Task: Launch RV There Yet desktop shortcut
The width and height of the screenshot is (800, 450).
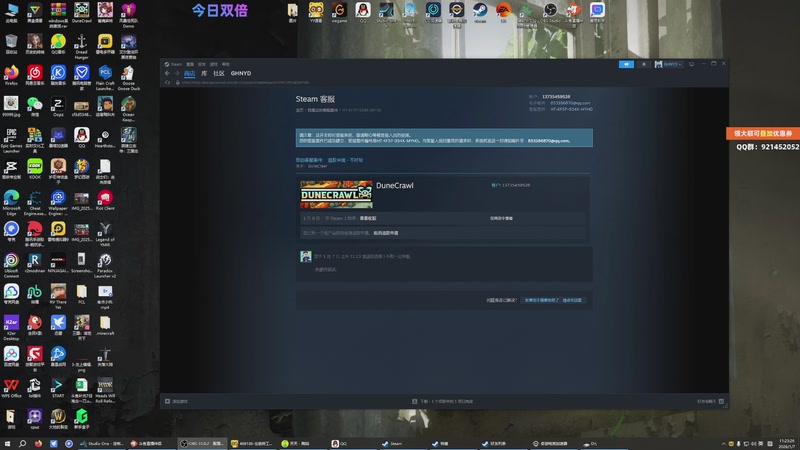Action: point(58,296)
